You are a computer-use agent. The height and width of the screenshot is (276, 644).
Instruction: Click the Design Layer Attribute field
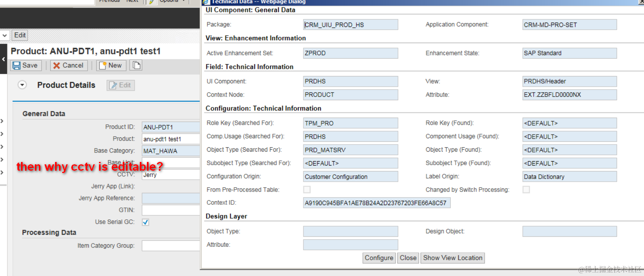pyautogui.click(x=351, y=245)
